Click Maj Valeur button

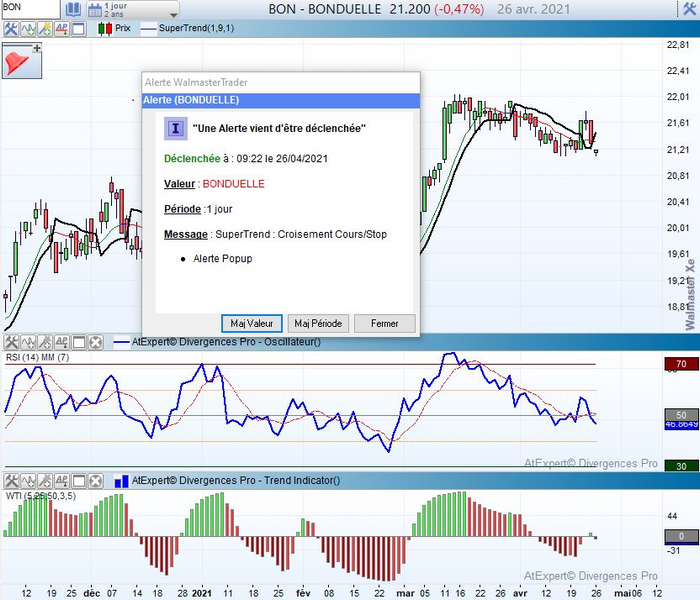click(x=252, y=324)
